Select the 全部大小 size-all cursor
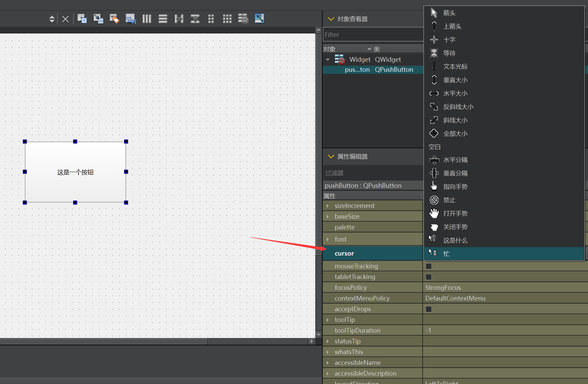 tap(504, 133)
